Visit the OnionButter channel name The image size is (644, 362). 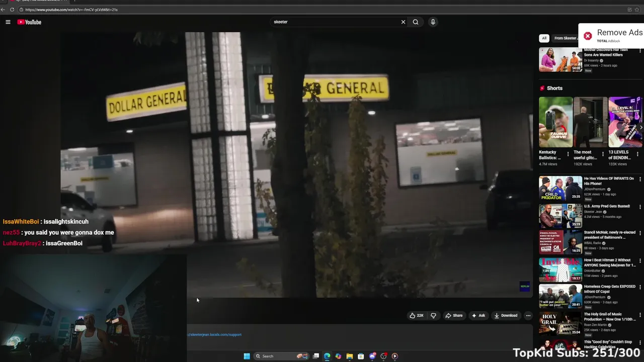(592, 270)
